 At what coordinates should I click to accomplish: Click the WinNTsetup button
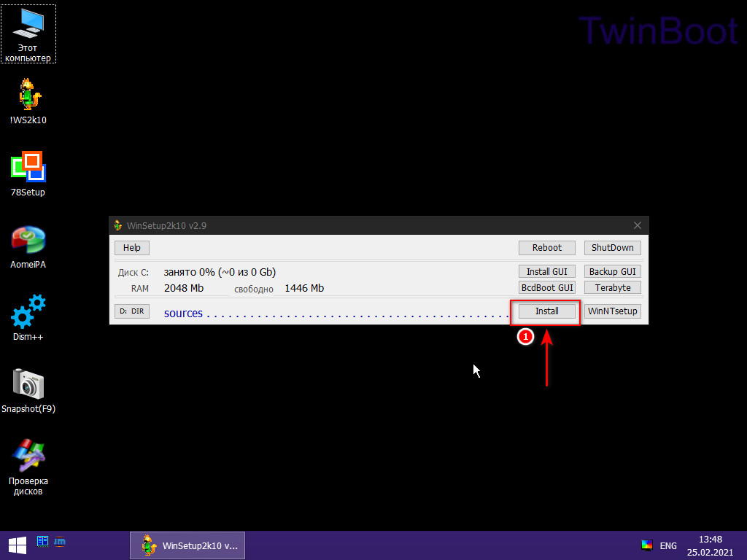613,311
